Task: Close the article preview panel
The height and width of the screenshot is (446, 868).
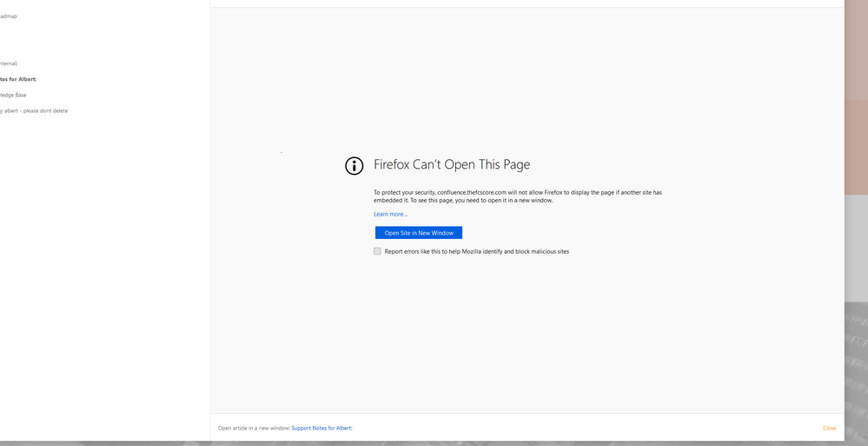Action: click(x=829, y=428)
